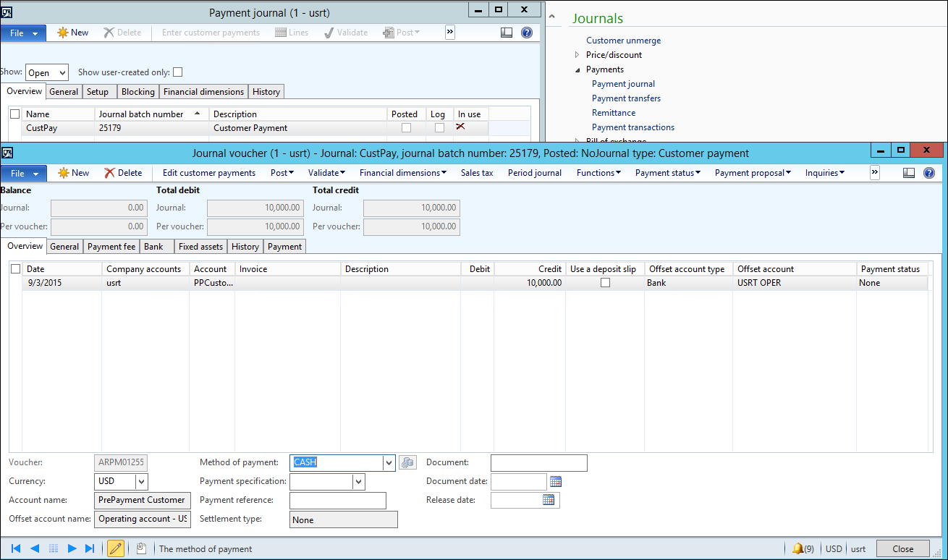This screenshot has height=560, width=948.
Task: Expand the Price/discount tree node
Action: click(x=577, y=55)
